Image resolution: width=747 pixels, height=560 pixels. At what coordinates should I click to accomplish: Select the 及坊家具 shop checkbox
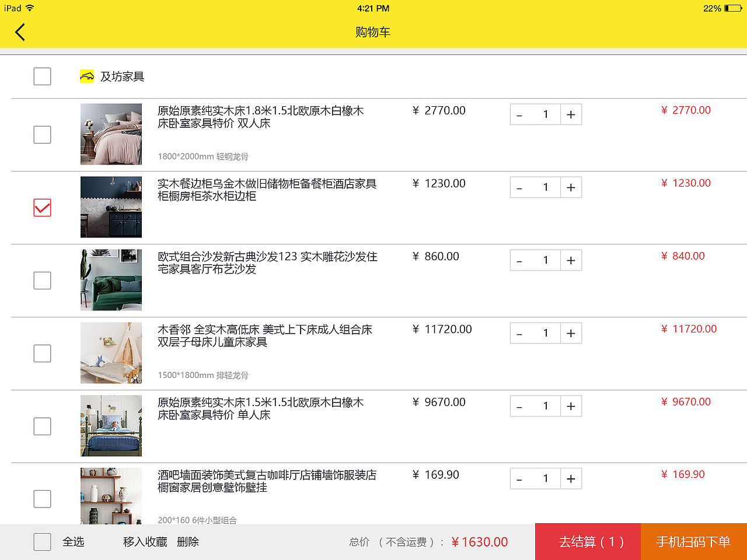[x=42, y=76]
